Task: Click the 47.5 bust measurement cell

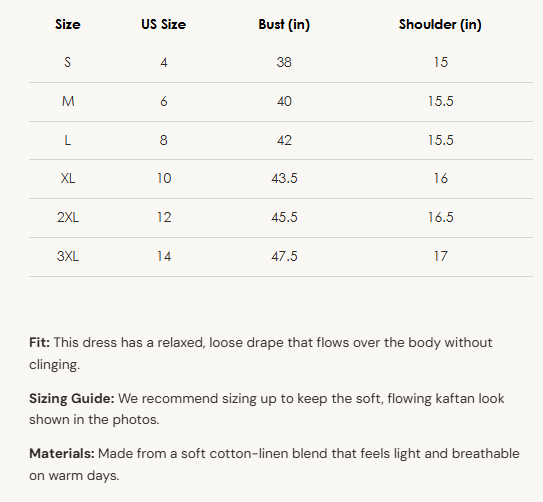Action: 284,257
